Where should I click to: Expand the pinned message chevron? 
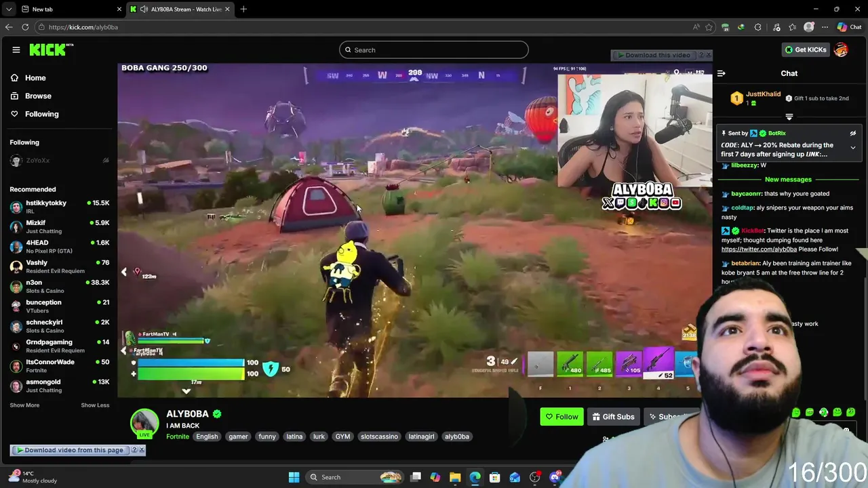(853, 148)
